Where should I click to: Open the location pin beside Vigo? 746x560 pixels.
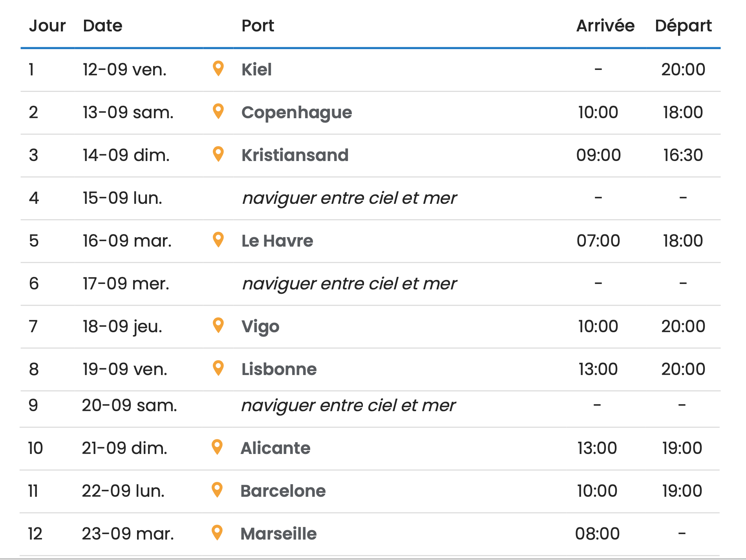click(218, 325)
